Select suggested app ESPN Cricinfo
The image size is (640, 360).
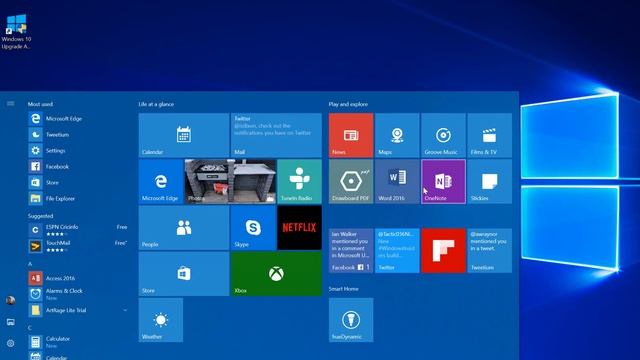click(x=78, y=230)
